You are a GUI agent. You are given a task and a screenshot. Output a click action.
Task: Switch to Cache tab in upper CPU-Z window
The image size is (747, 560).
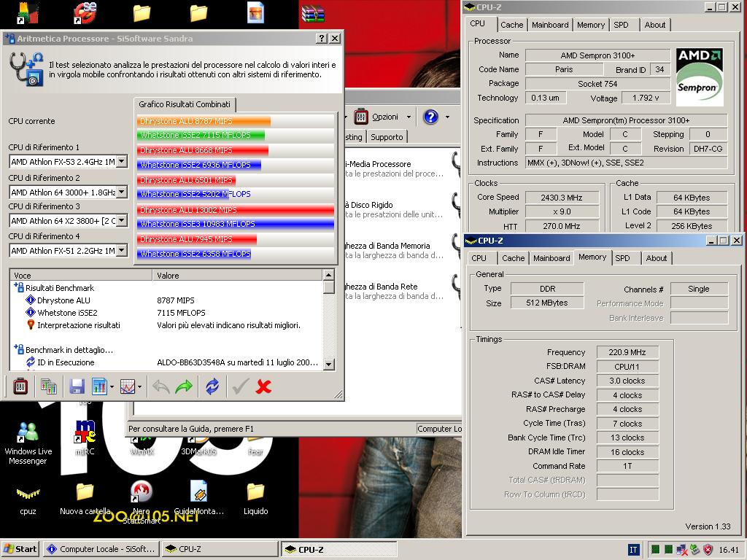tap(511, 25)
